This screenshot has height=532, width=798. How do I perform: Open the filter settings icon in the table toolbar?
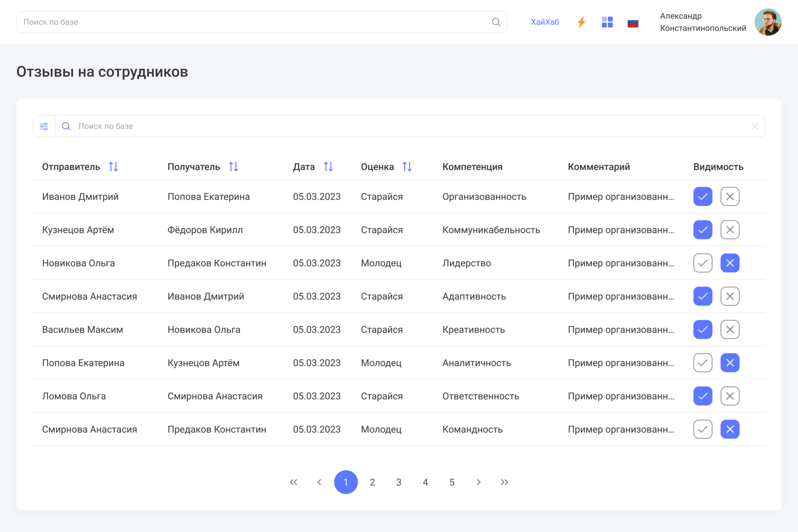(44, 126)
